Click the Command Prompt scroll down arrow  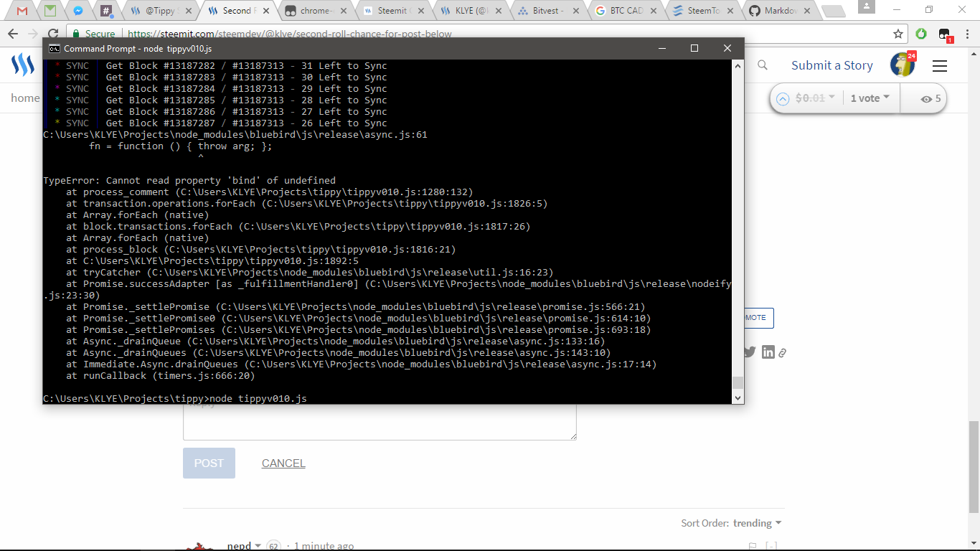click(738, 397)
